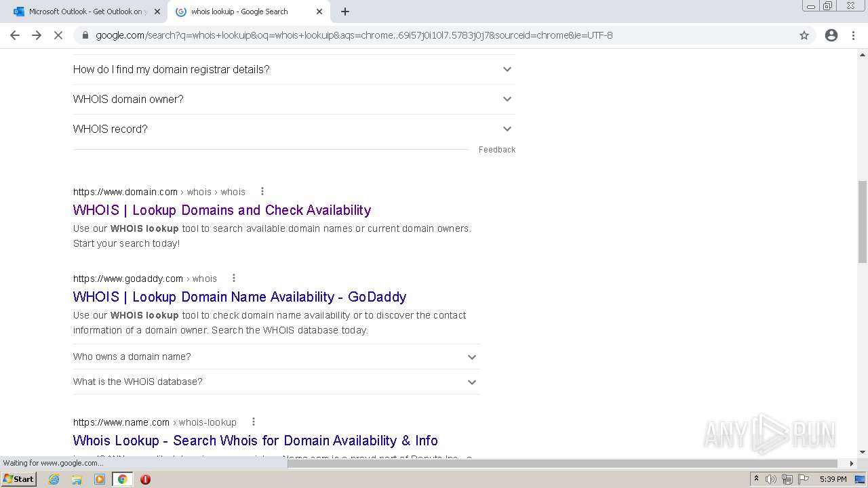The image size is (868, 488).
Task: Click the Chrome taskbar icon
Action: click(123, 479)
